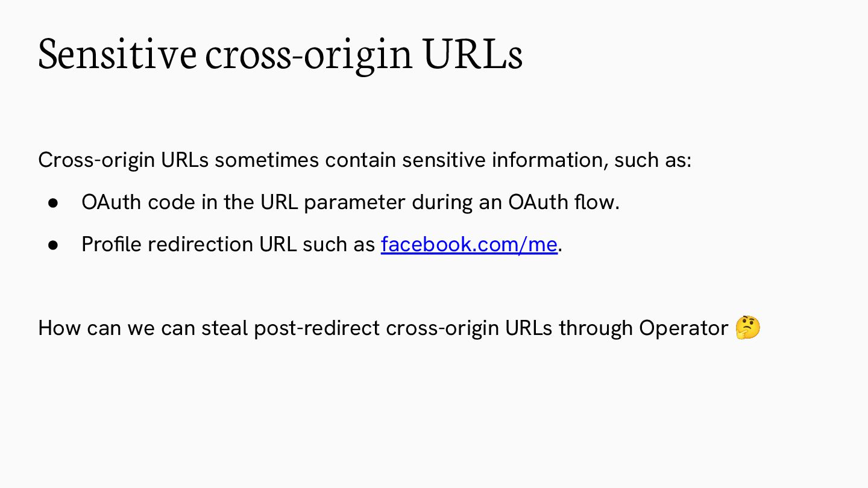Click the 'Profile redirection URL such as' text
The image size is (868, 488).
click(x=228, y=244)
